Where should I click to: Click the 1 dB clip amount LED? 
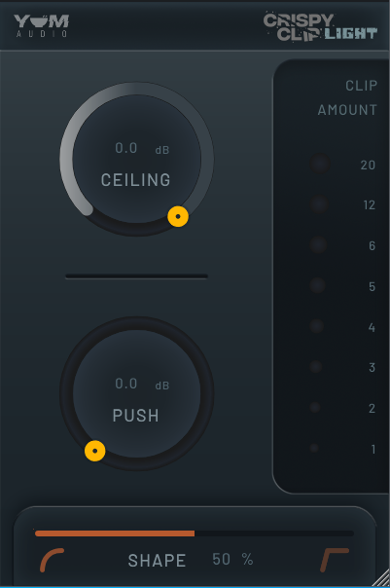coord(314,448)
